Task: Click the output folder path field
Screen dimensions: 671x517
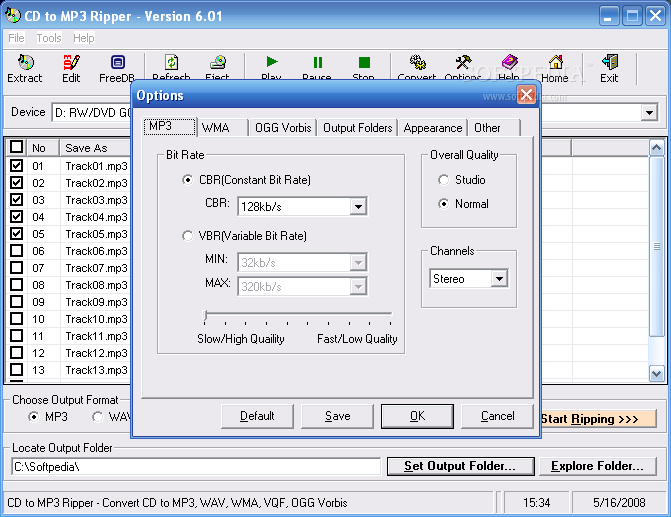Action: tap(196, 466)
